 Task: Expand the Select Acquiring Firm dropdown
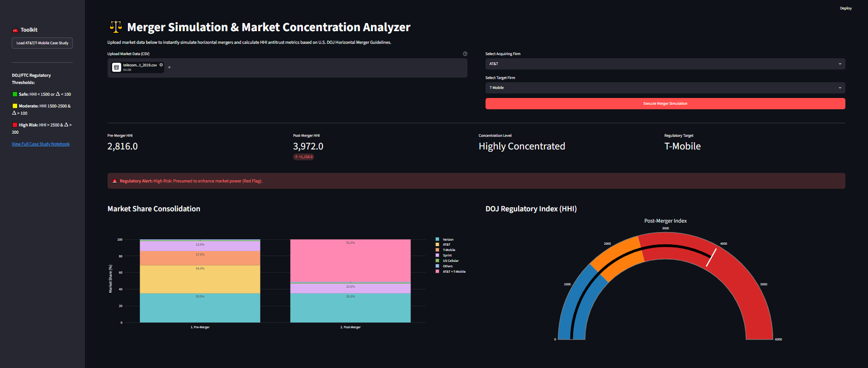tap(665, 64)
